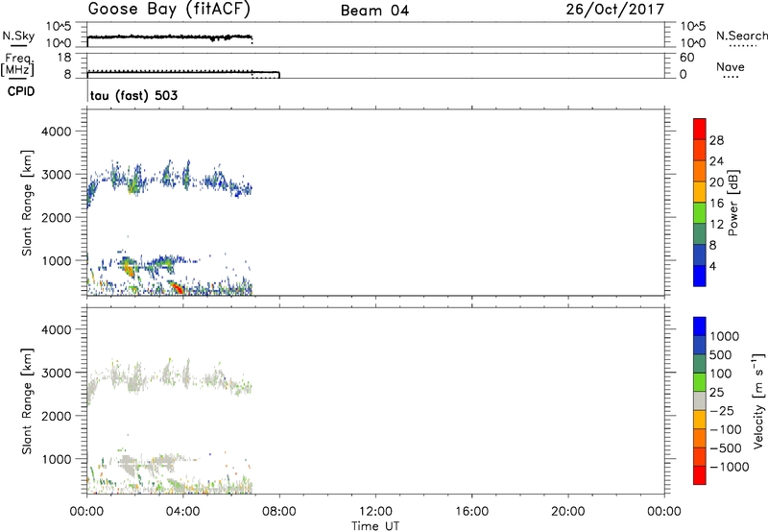Click the "18" frequency tick label
This screenshot has width=768, height=532.
(63, 58)
